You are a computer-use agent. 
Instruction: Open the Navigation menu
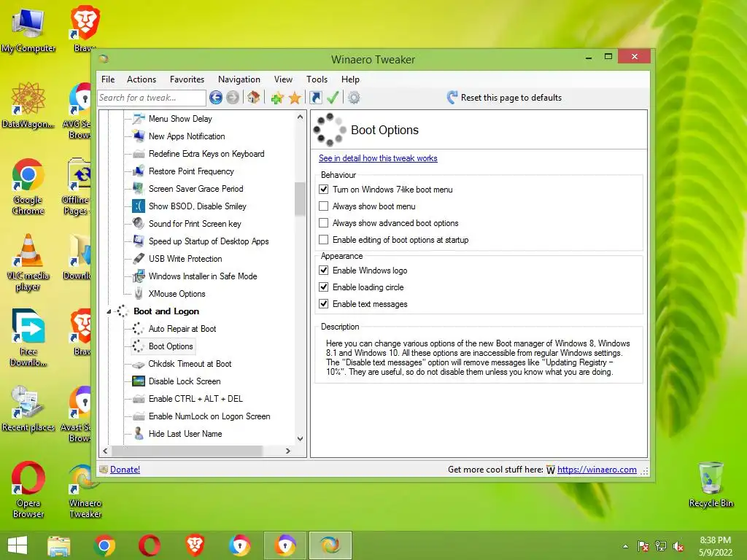(239, 79)
